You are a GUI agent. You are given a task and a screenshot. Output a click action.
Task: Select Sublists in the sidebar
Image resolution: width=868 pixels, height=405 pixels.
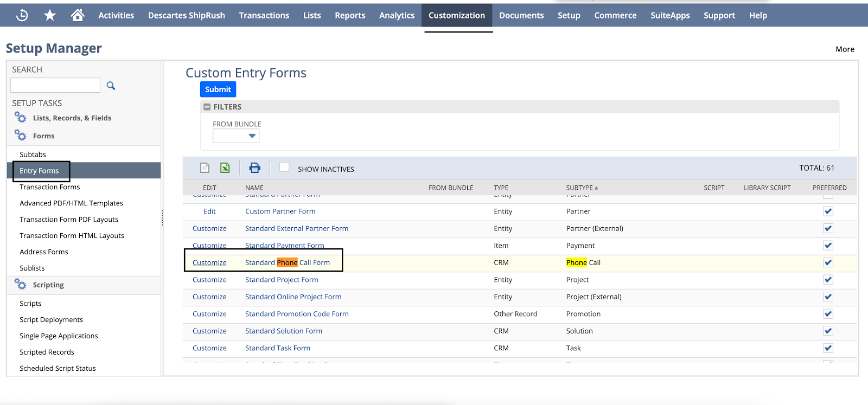click(32, 268)
